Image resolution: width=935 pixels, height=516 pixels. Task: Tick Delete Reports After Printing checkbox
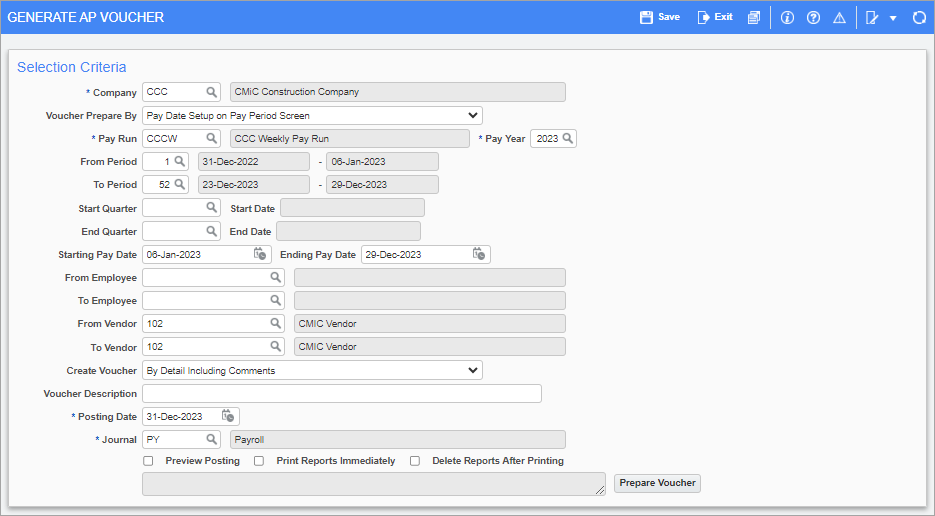[x=415, y=461]
